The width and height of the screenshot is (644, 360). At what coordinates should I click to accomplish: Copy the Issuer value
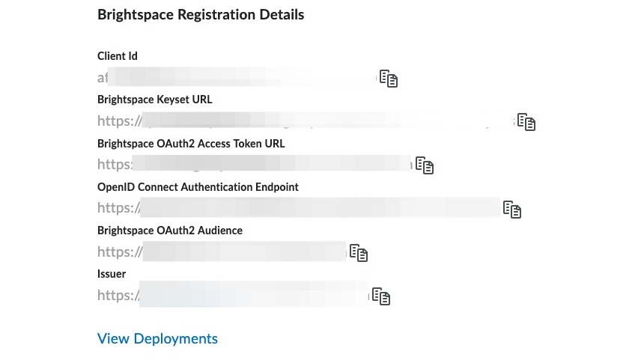(382, 296)
